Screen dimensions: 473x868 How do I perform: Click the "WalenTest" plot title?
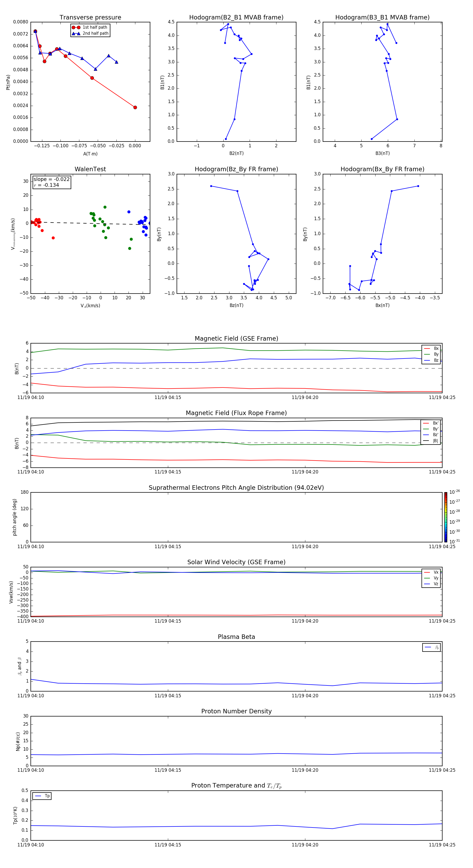[90, 169]
